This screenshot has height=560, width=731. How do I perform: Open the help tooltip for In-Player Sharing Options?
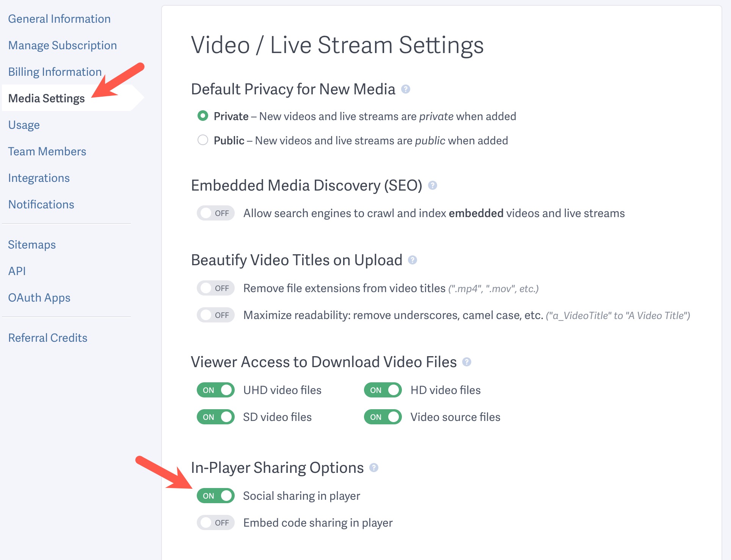coord(375,468)
